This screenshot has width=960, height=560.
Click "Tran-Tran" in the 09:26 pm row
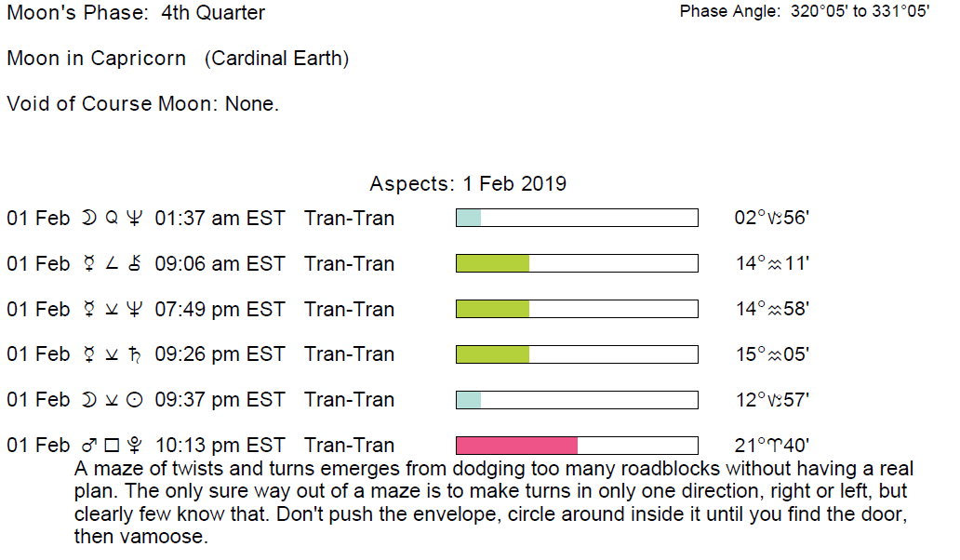(349, 354)
